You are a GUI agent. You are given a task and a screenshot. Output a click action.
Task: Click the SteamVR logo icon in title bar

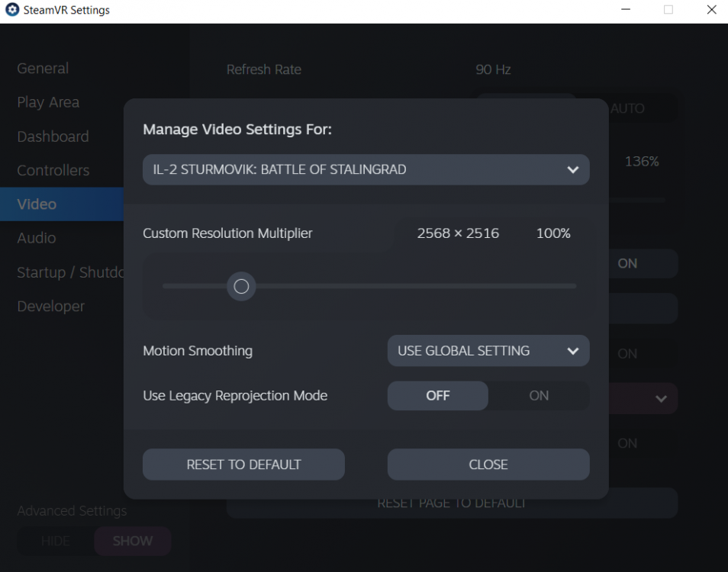tap(12, 11)
